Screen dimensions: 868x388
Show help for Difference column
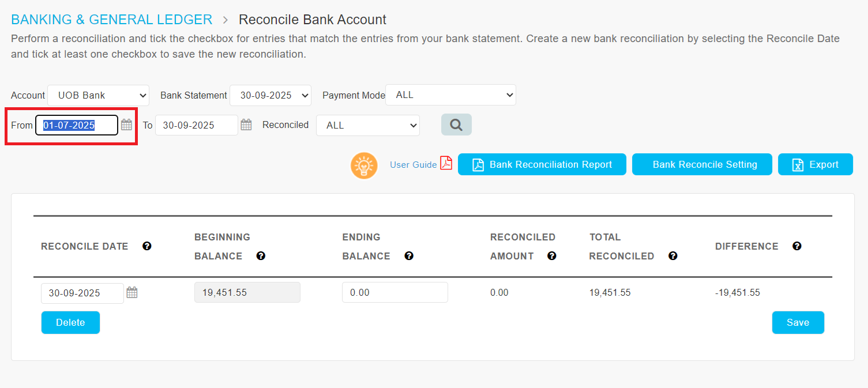[x=796, y=246]
